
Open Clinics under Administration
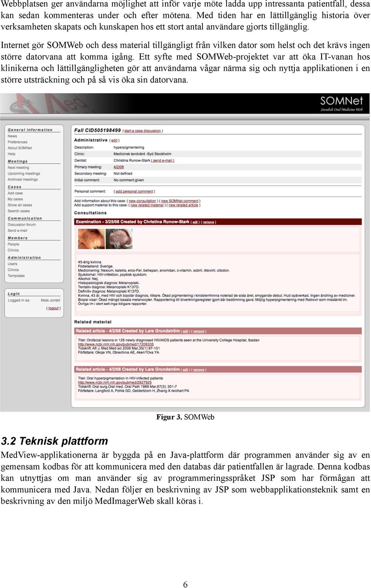13,270
